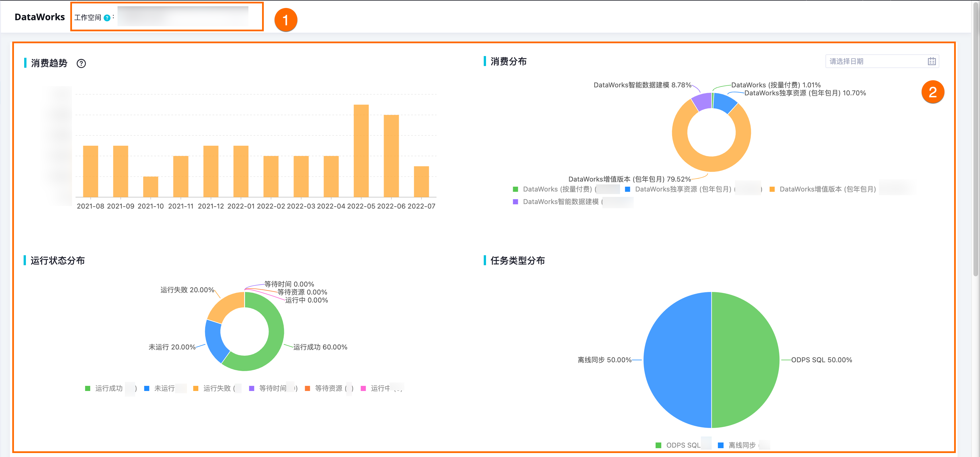The height and width of the screenshot is (457, 980).
Task: Click label 运行中 0.00%
Action: point(306,300)
